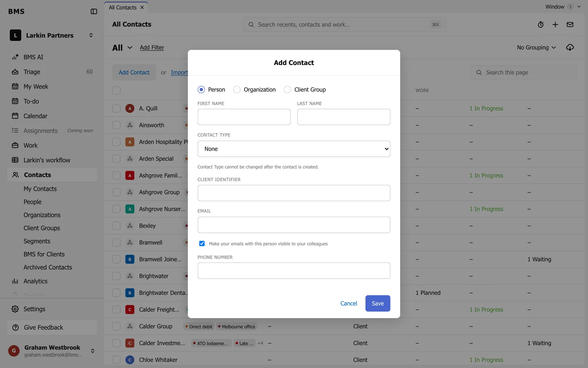This screenshot has width=588, height=368.
Task: Click the Add Contact button behind dialog
Action: [x=134, y=72]
